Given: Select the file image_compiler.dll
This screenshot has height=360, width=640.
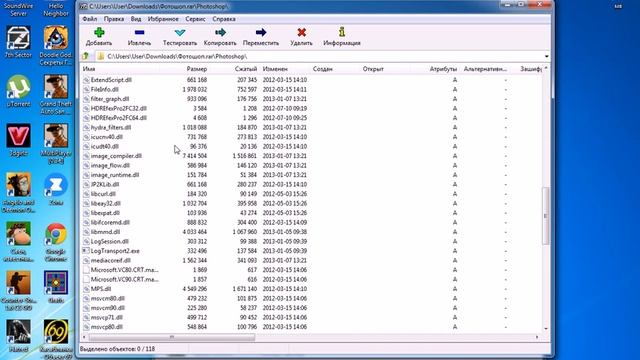Looking at the screenshot, I should coord(116,156).
